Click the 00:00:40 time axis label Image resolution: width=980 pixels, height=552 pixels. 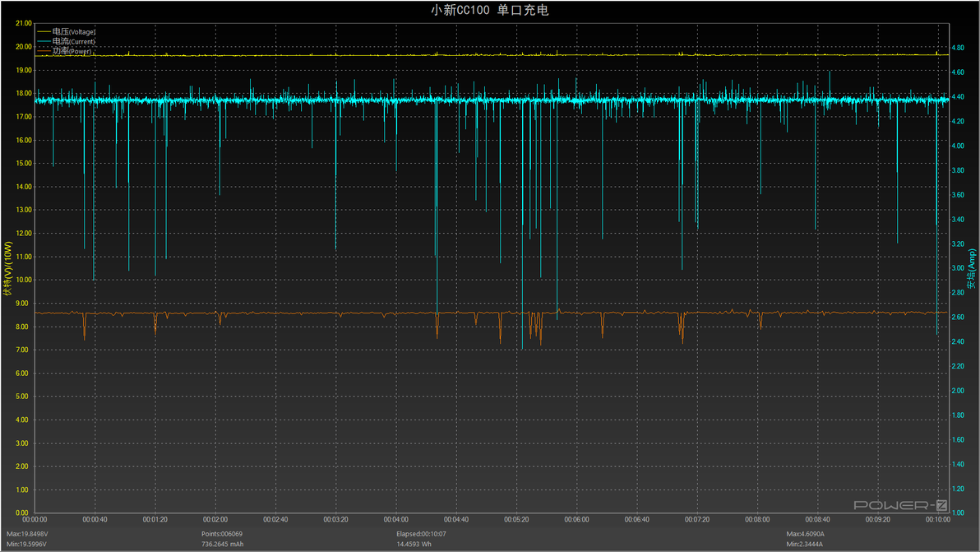click(95, 519)
